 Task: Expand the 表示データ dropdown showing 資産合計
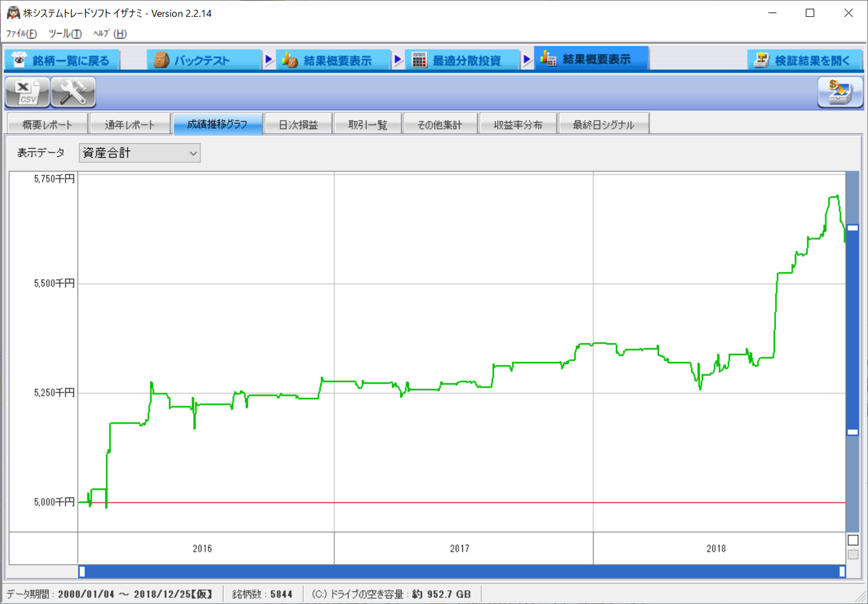click(x=140, y=153)
